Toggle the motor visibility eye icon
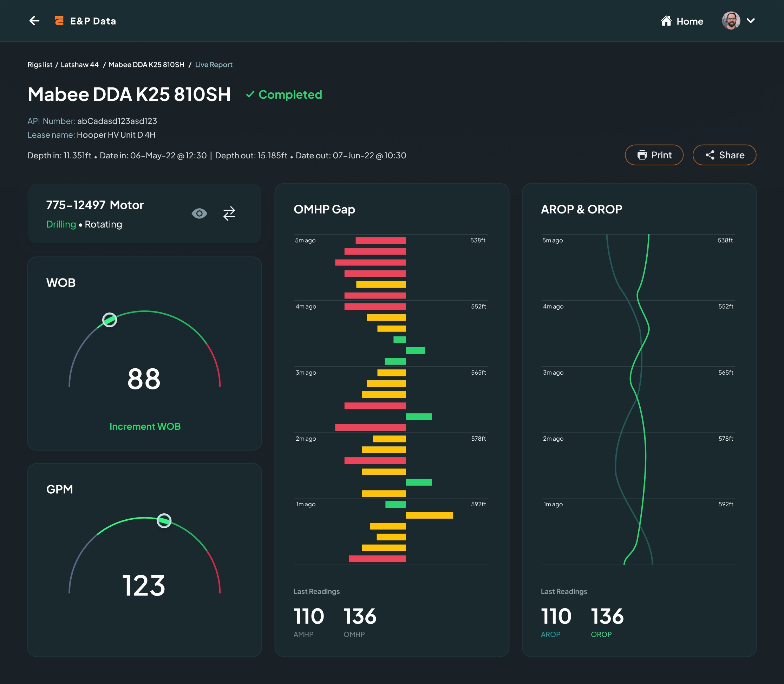 point(200,213)
